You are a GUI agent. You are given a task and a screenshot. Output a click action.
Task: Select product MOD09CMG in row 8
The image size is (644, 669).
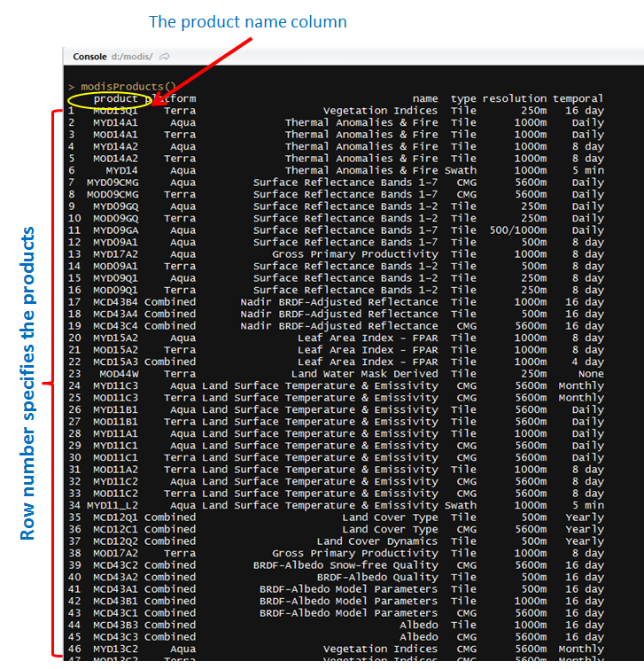pos(113,194)
